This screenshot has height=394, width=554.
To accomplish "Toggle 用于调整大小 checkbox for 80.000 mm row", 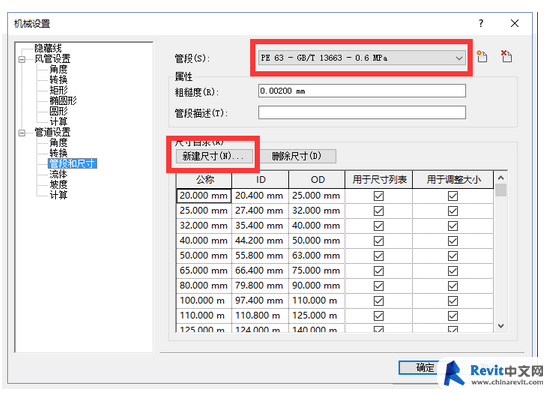I will coord(453,286).
